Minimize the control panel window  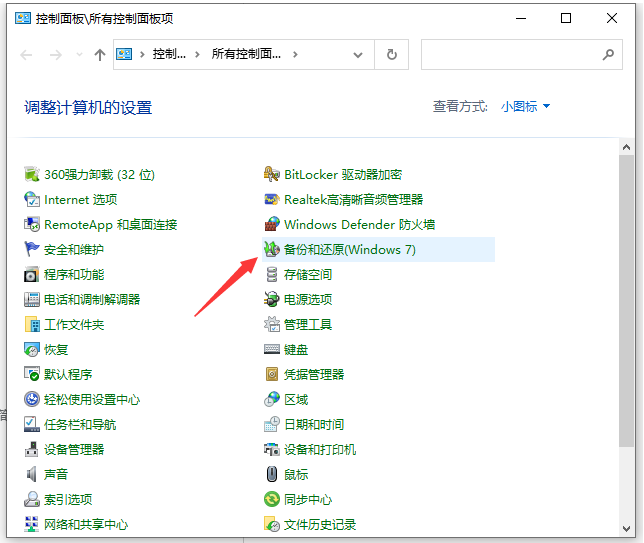click(x=521, y=18)
